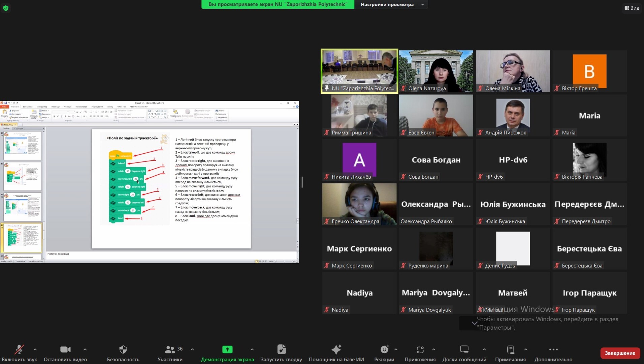
Task: Switch layout using the Вид button
Action: tap(632, 8)
